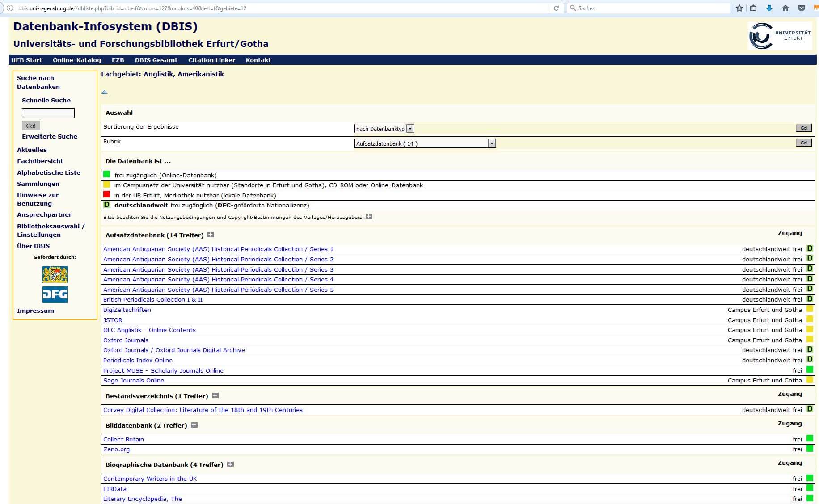Click green access square on EIRData row
Viewport: 819px width, 504px height.
pyautogui.click(x=810, y=488)
